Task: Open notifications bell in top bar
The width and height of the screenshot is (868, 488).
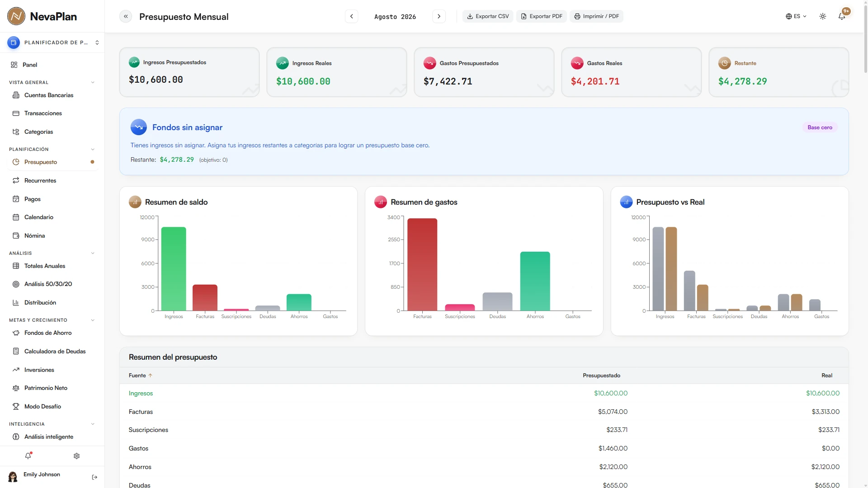Action: (x=842, y=16)
